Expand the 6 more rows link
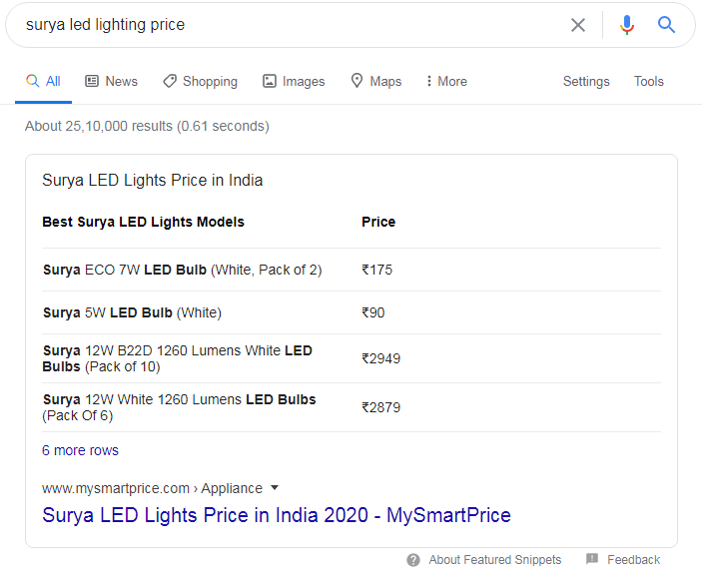This screenshot has width=702, height=588. click(80, 450)
